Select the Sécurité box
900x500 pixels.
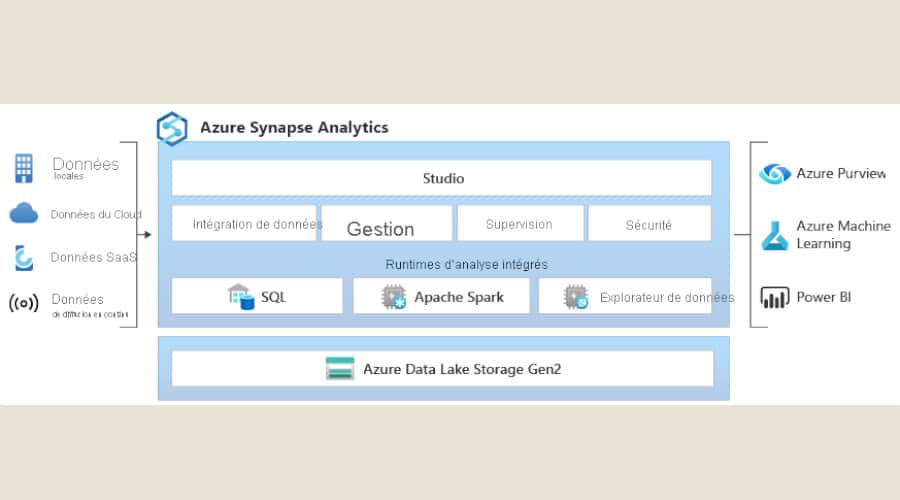coord(649,224)
